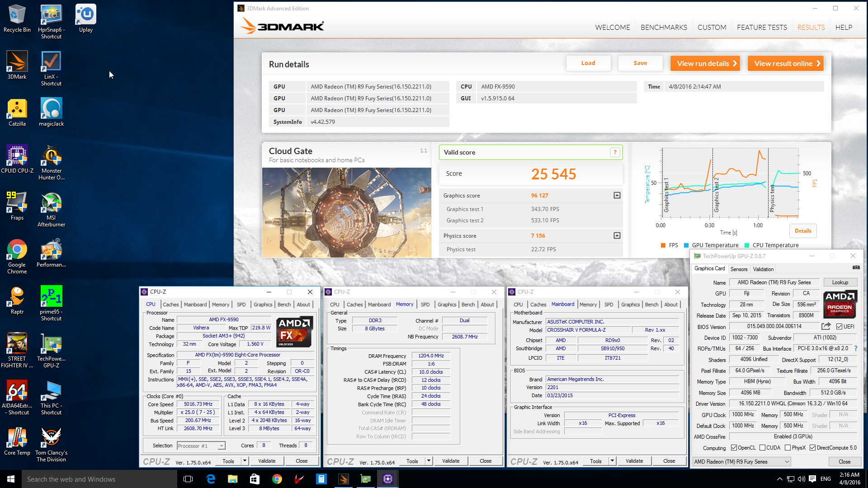Image resolution: width=868 pixels, height=488 pixels.
Task: Select LinX shortcut icon
Action: tap(51, 68)
